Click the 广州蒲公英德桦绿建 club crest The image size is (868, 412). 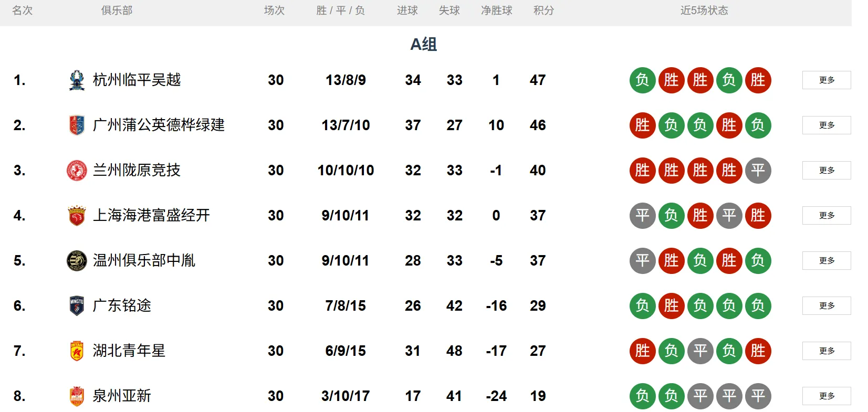point(77,125)
